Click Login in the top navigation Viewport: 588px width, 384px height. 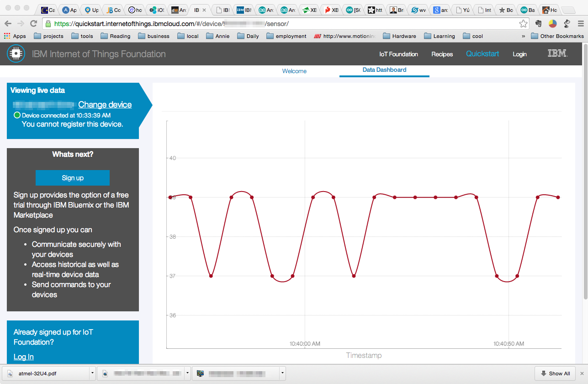519,54
